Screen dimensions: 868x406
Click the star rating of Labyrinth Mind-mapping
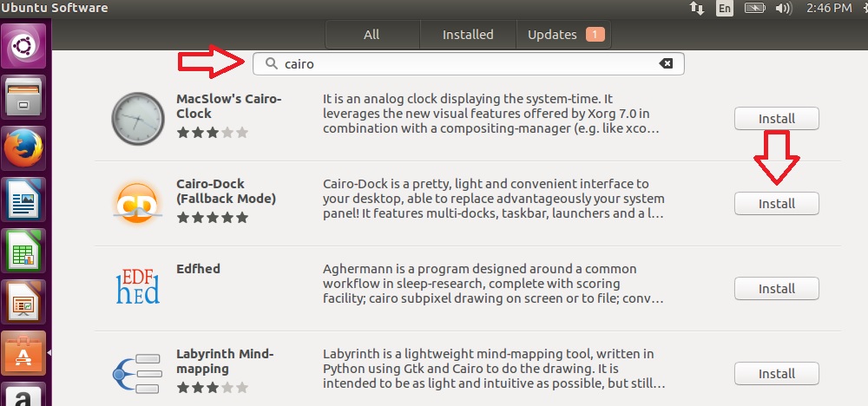click(212, 387)
